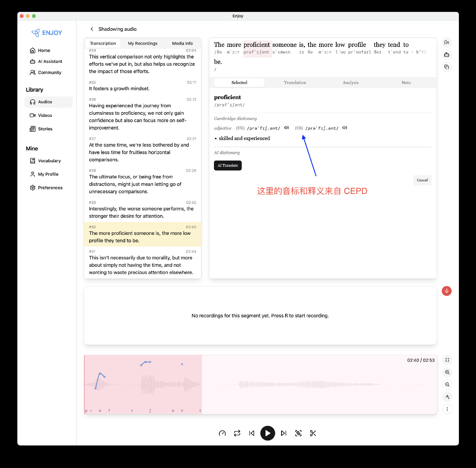
Task: Click the Cancel button
Action: pyautogui.click(x=422, y=180)
